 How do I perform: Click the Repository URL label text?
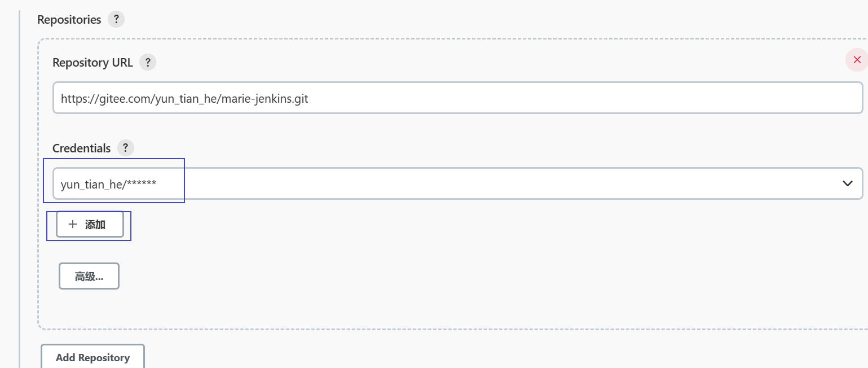(x=92, y=63)
